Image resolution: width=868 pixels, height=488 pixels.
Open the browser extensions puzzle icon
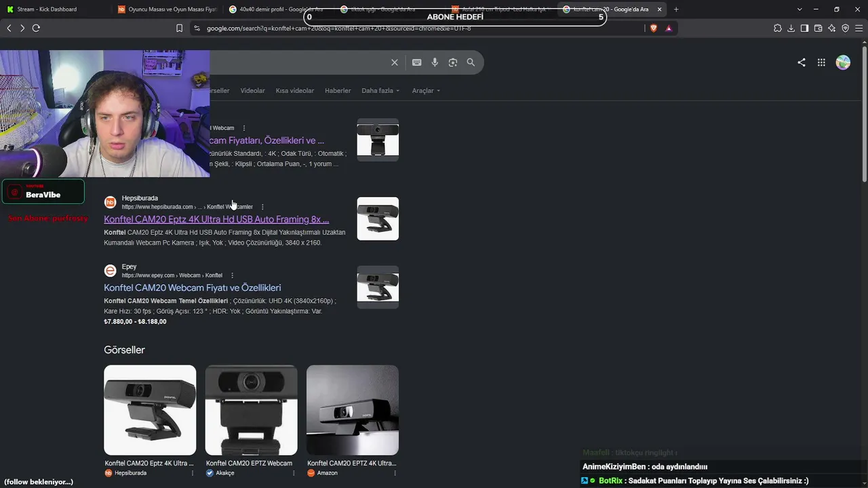(778, 28)
